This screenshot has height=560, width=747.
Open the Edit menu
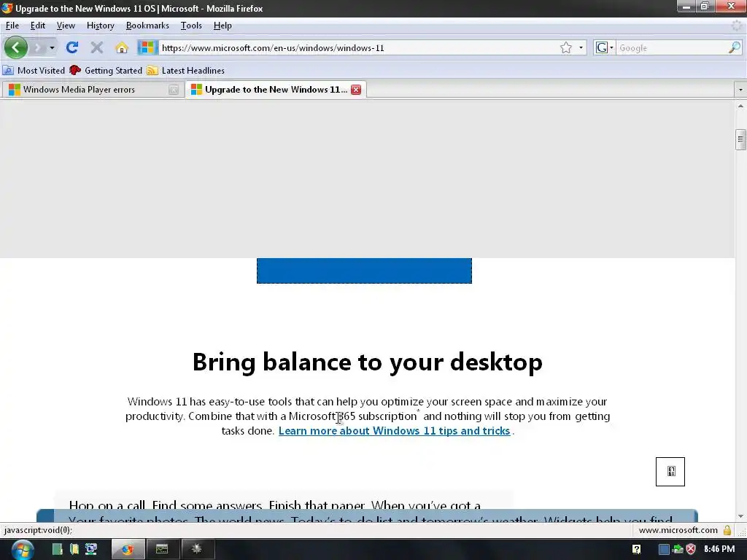point(38,26)
